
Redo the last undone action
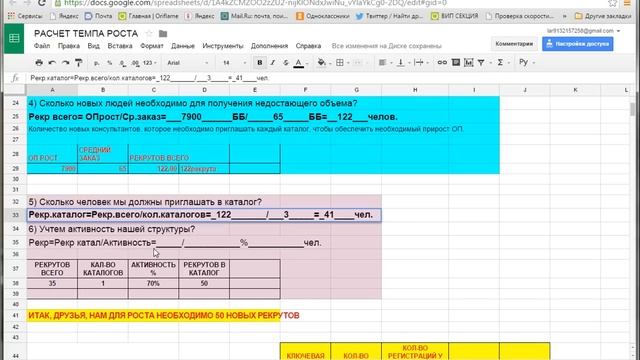(65, 62)
